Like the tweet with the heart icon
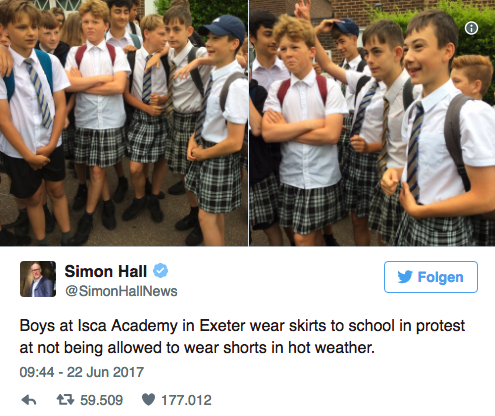This screenshot has width=495, height=416. tap(149, 400)
